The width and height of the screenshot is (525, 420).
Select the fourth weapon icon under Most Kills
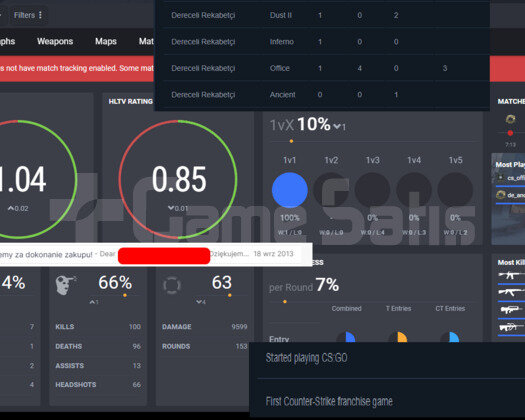pos(511,327)
